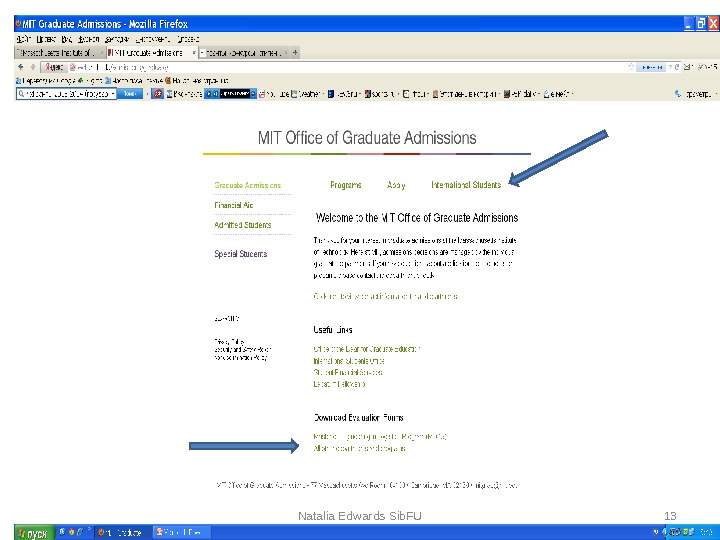Viewport: 720px width, 540px height.
Task: Click the bookmark star in address bar
Action: pyautogui.click(x=631, y=67)
